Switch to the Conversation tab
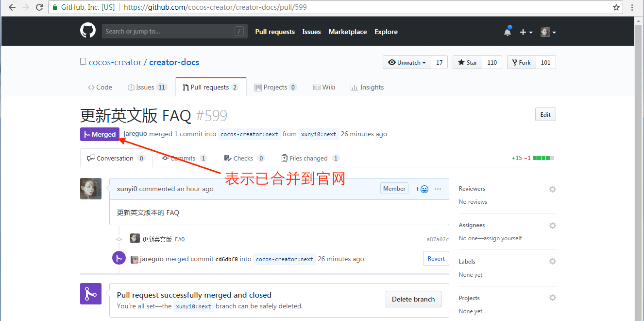The height and width of the screenshot is (321, 644). click(117, 158)
